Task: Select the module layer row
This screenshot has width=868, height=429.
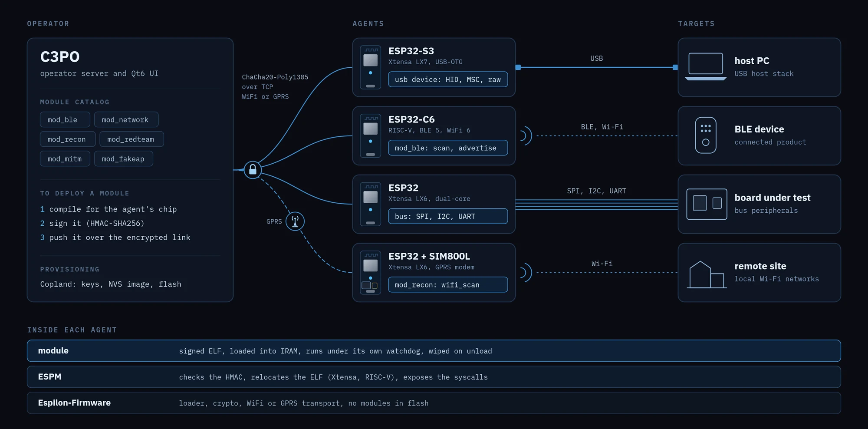Action: (434, 351)
